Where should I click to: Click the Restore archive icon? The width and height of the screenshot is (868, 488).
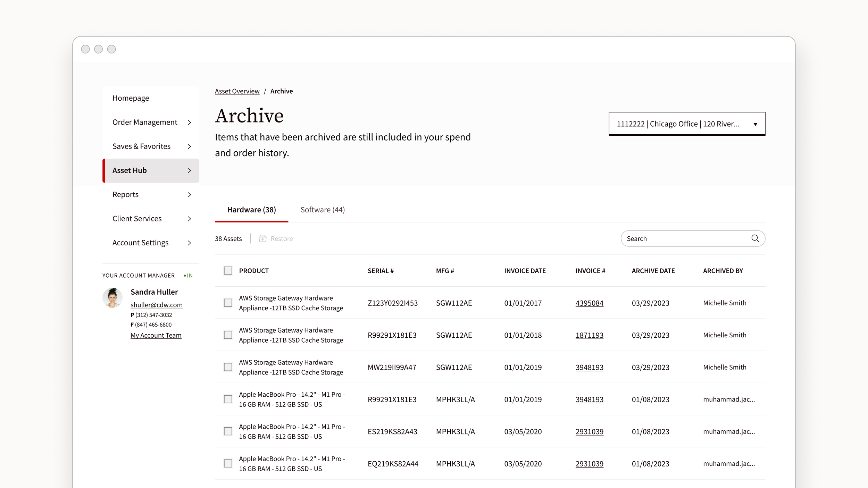pos(263,238)
